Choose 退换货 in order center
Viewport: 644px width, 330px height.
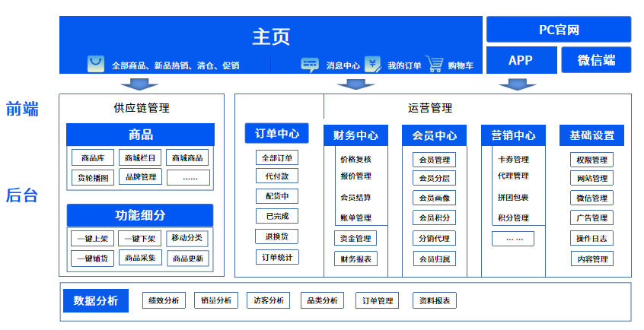click(x=276, y=236)
